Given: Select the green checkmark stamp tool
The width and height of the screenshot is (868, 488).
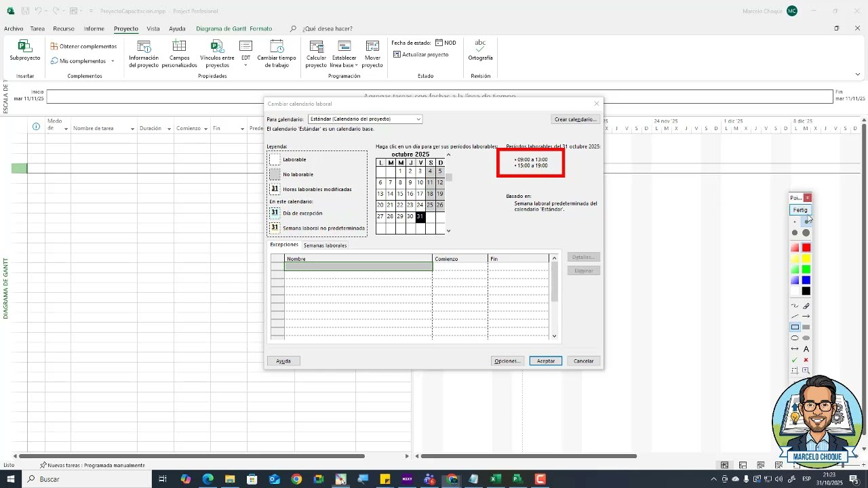Looking at the screenshot, I should (x=795, y=360).
